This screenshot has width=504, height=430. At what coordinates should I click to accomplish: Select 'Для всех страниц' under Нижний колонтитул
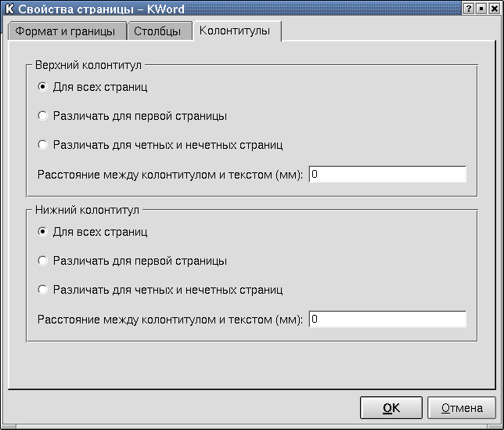coord(43,232)
